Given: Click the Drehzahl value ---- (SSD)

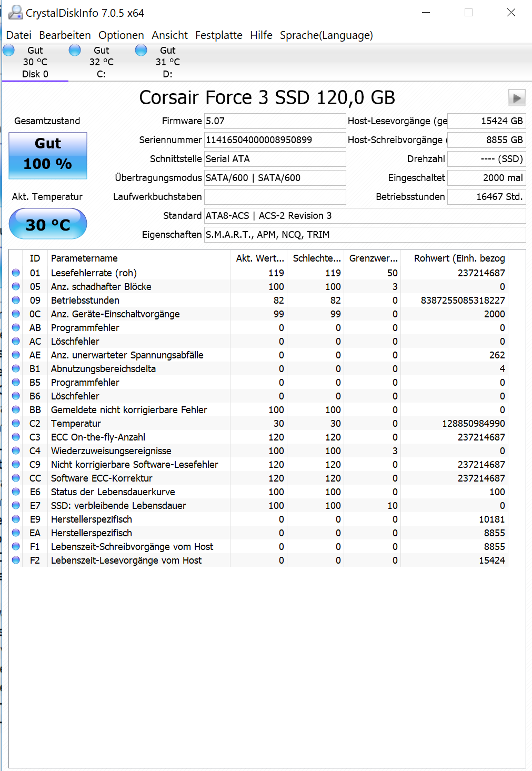Looking at the screenshot, I should [487, 159].
